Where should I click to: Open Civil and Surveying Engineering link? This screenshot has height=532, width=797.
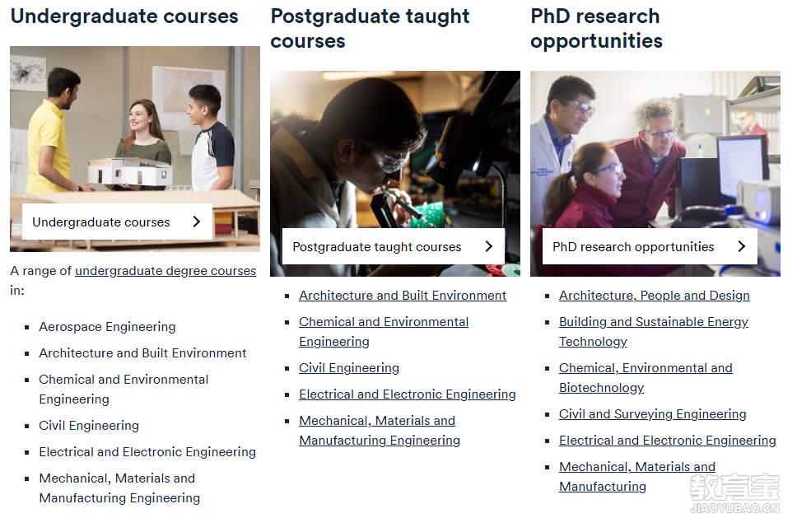pos(653,414)
